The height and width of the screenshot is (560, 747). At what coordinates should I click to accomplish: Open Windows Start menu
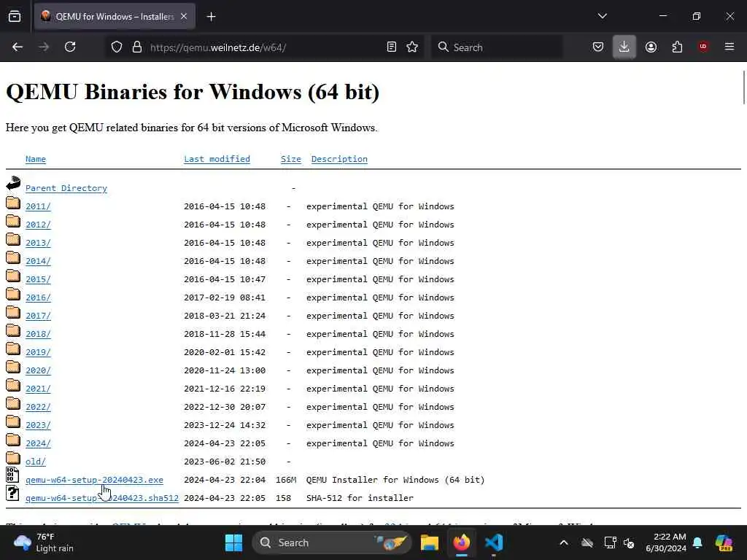[233, 542]
